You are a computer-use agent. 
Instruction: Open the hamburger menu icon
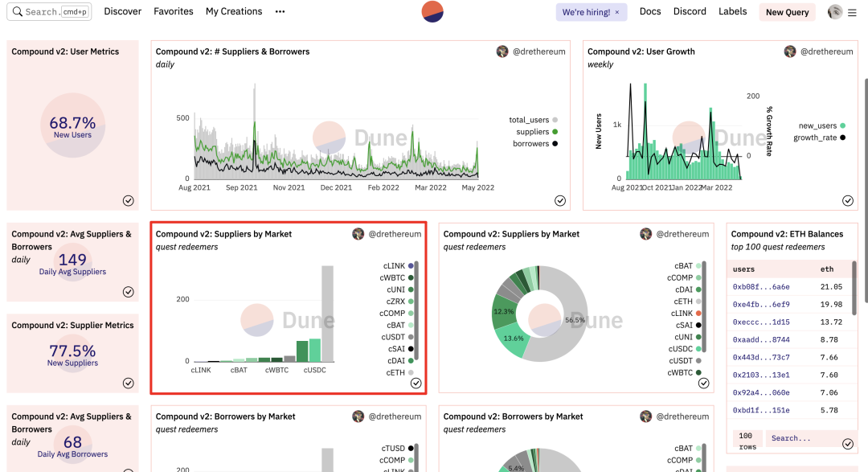(853, 12)
